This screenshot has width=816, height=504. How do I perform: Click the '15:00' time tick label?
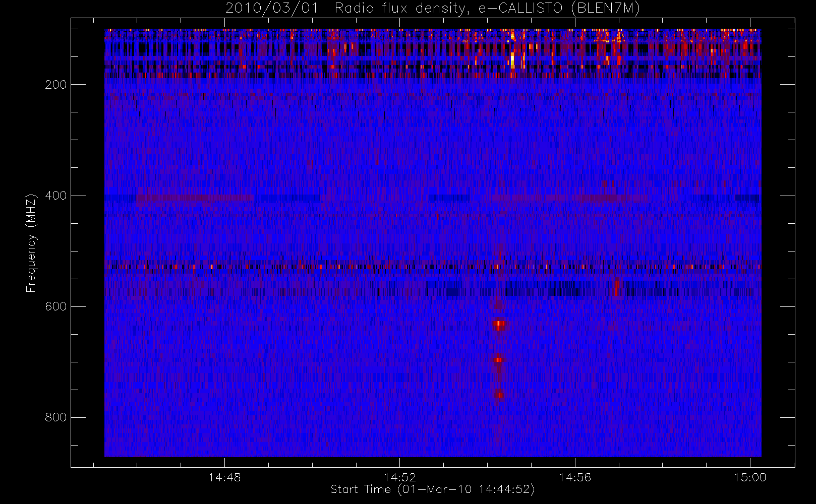coord(750,477)
